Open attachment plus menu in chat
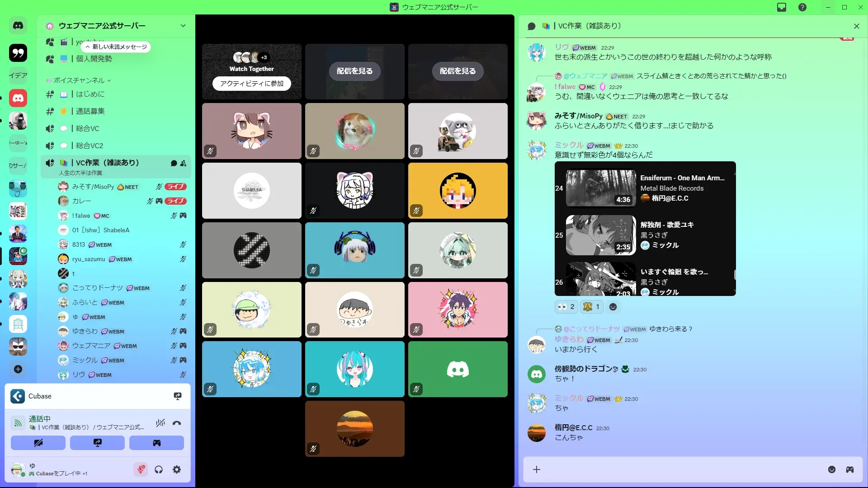The image size is (868, 488). (537, 469)
